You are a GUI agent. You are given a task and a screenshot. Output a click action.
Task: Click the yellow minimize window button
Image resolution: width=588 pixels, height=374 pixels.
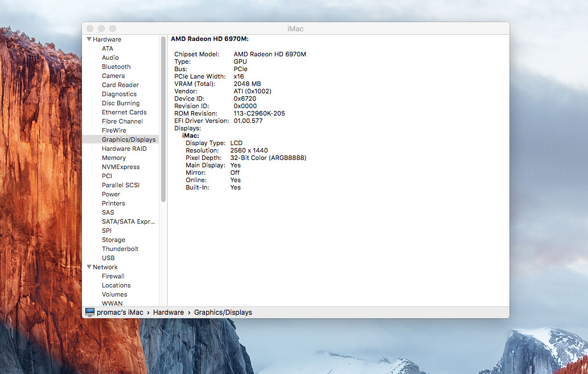101,28
